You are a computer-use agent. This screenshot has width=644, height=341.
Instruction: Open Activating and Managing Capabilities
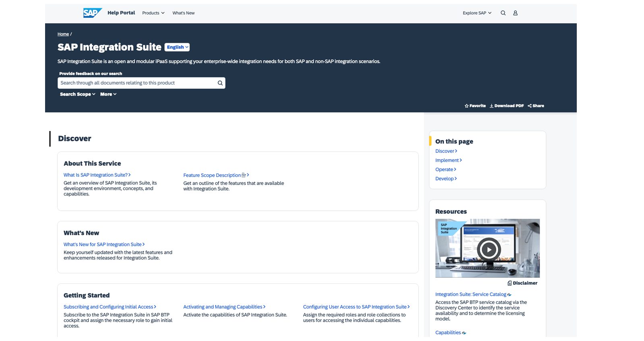[x=224, y=307]
